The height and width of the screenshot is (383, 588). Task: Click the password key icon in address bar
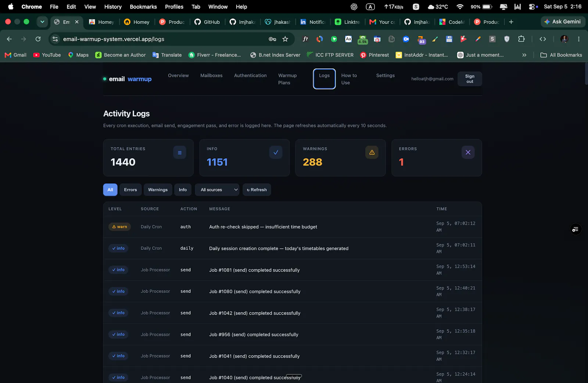pos(272,39)
